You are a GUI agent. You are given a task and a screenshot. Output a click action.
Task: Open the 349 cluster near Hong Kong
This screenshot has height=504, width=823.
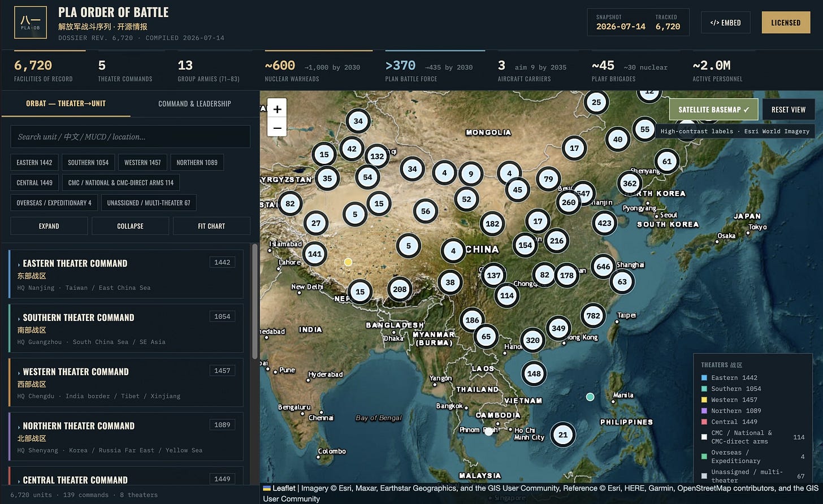[558, 328]
